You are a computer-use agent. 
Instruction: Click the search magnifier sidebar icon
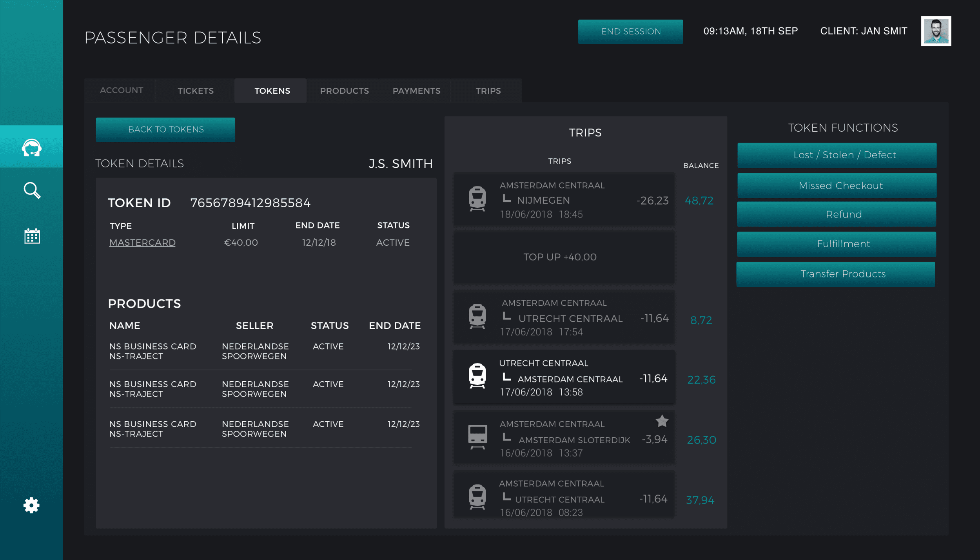pos(32,190)
